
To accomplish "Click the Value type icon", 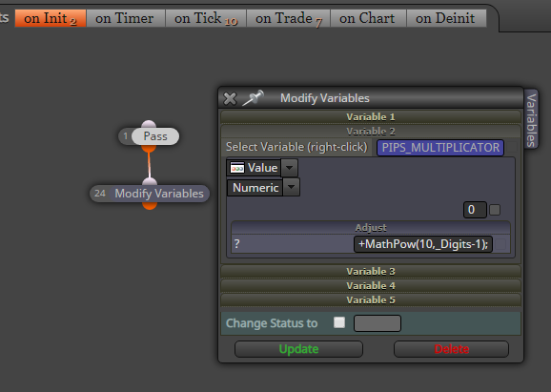I will point(237,168).
